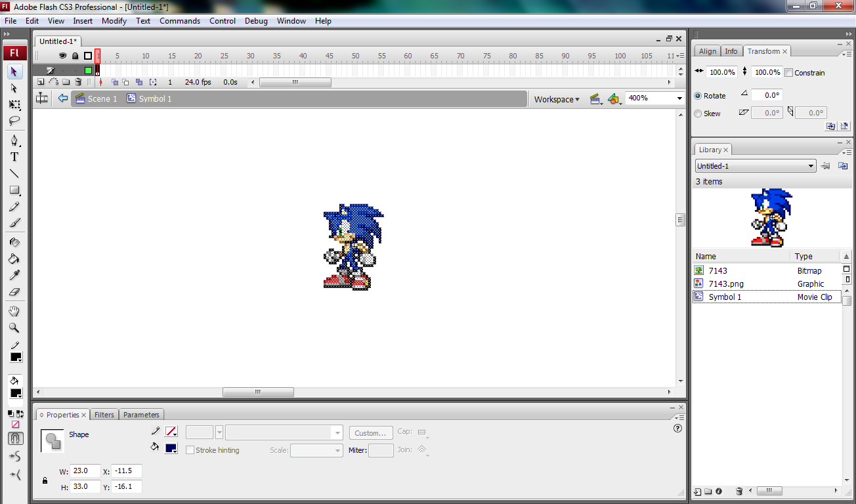Image resolution: width=856 pixels, height=504 pixels.
Task: Click Scene 1 in the edit bar
Action: (96, 98)
